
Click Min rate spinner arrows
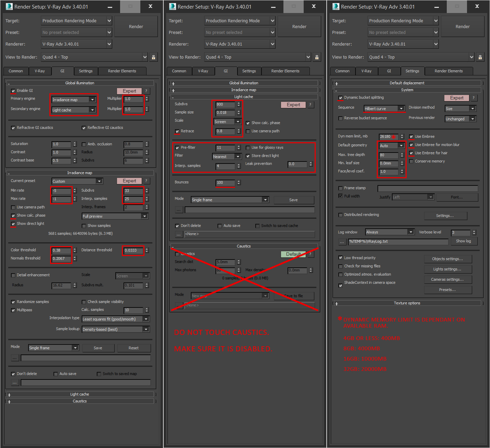75,191
